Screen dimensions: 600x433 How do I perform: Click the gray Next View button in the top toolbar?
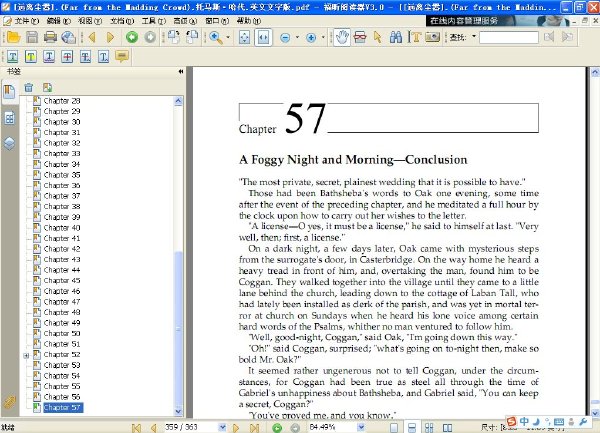click(150, 37)
